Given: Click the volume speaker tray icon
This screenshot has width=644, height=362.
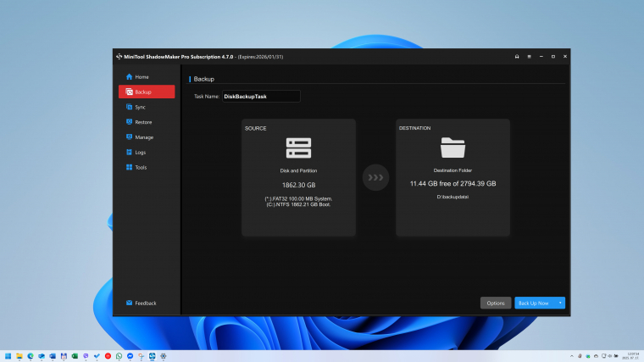Looking at the screenshot, I should tap(609, 356).
